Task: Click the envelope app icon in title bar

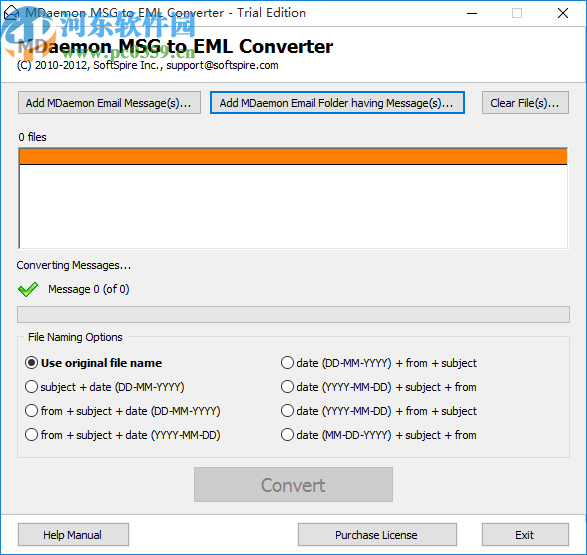Action: 11,13
